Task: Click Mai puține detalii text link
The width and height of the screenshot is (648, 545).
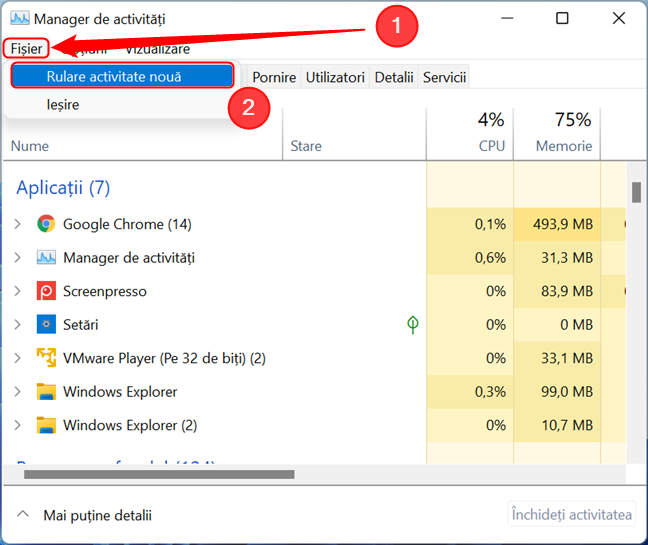Action: point(98,515)
